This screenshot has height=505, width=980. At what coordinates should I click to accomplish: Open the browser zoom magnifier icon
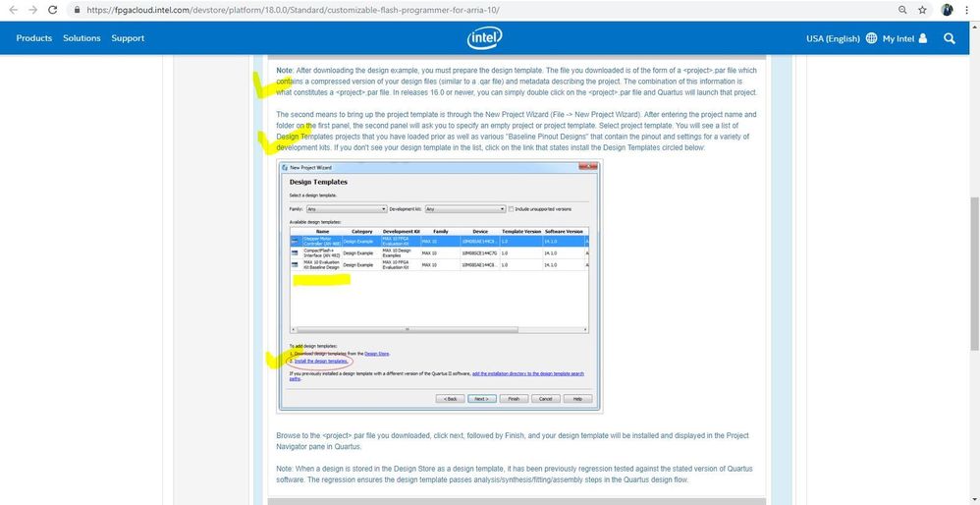[902, 10]
